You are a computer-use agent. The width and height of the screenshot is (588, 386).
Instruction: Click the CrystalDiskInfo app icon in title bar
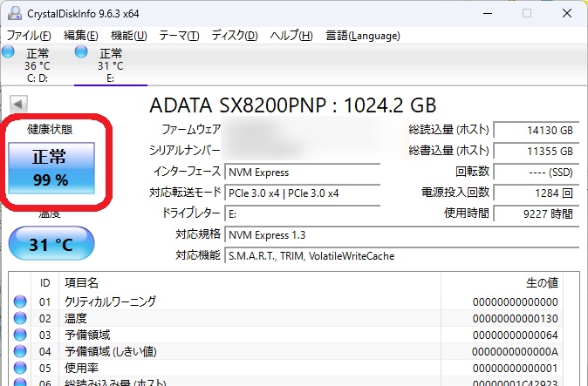[15, 13]
